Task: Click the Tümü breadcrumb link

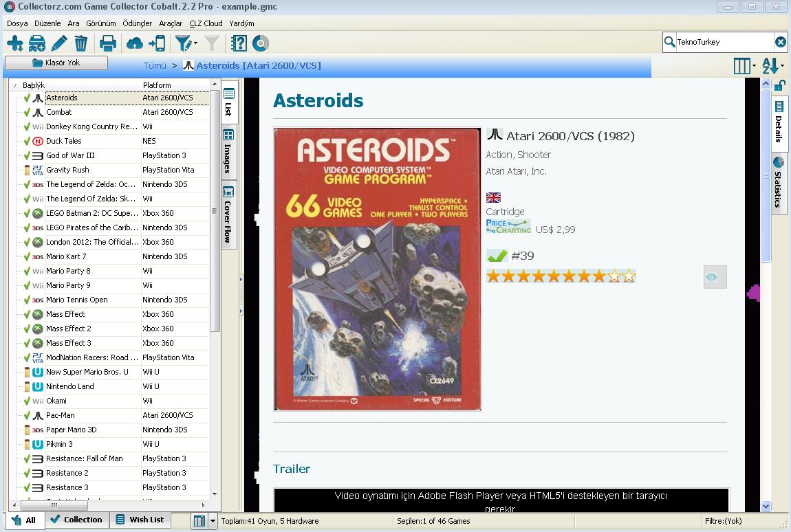Action: pyautogui.click(x=155, y=66)
